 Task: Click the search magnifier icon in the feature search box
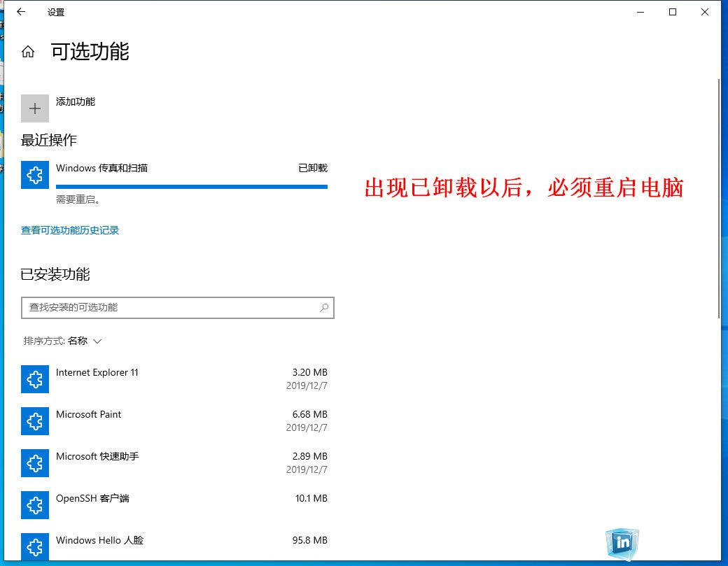324,308
